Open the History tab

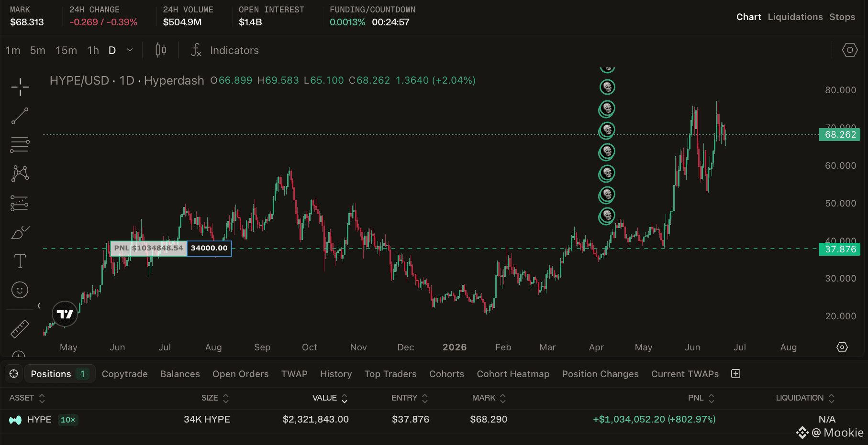coord(336,374)
